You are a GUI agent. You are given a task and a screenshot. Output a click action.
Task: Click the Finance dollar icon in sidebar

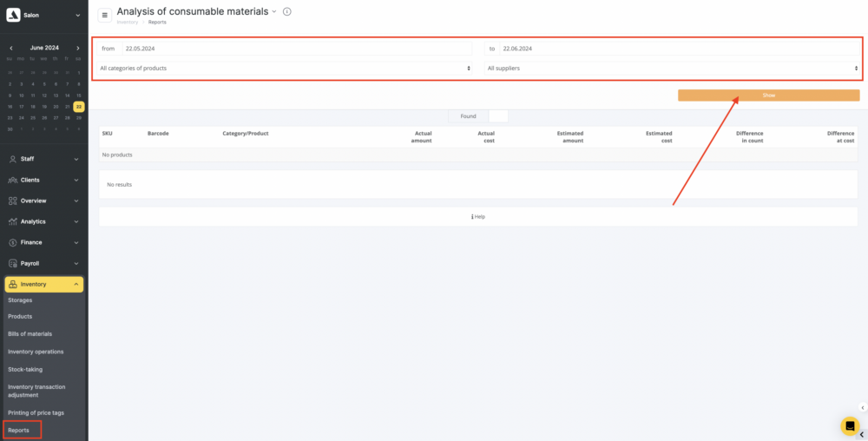(12, 242)
